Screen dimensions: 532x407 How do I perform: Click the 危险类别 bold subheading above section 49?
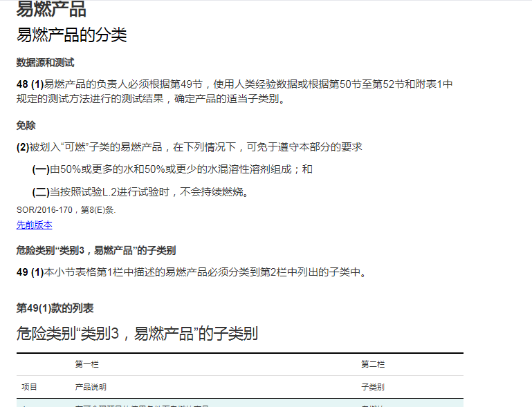[x=96, y=250]
